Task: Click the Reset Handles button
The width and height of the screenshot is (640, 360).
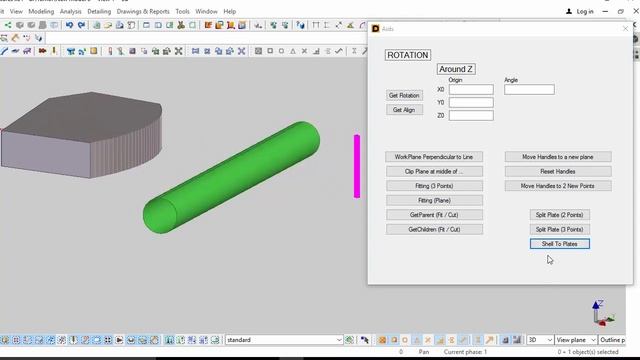Action: tap(558, 171)
